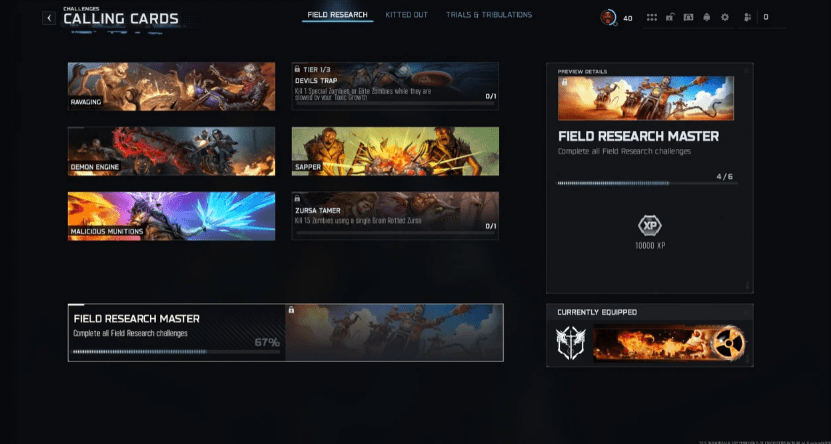Select the Ravaging calling card
831x444 pixels.
pyautogui.click(x=171, y=87)
